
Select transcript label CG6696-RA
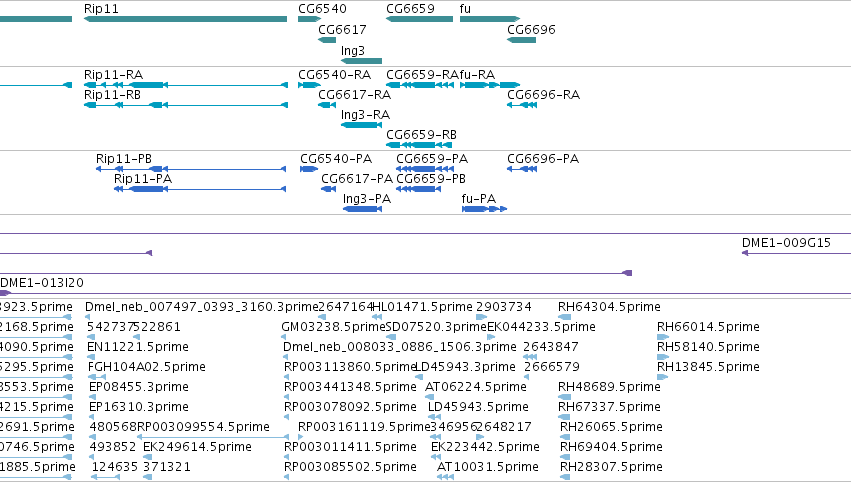(x=543, y=95)
